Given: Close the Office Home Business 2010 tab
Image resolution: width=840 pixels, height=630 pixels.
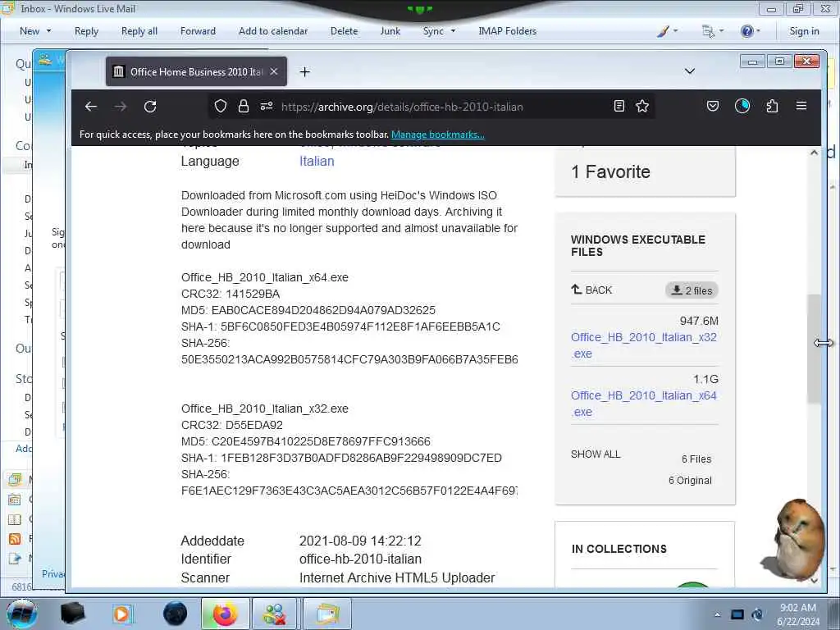Looking at the screenshot, I should (x=274, y=71).
